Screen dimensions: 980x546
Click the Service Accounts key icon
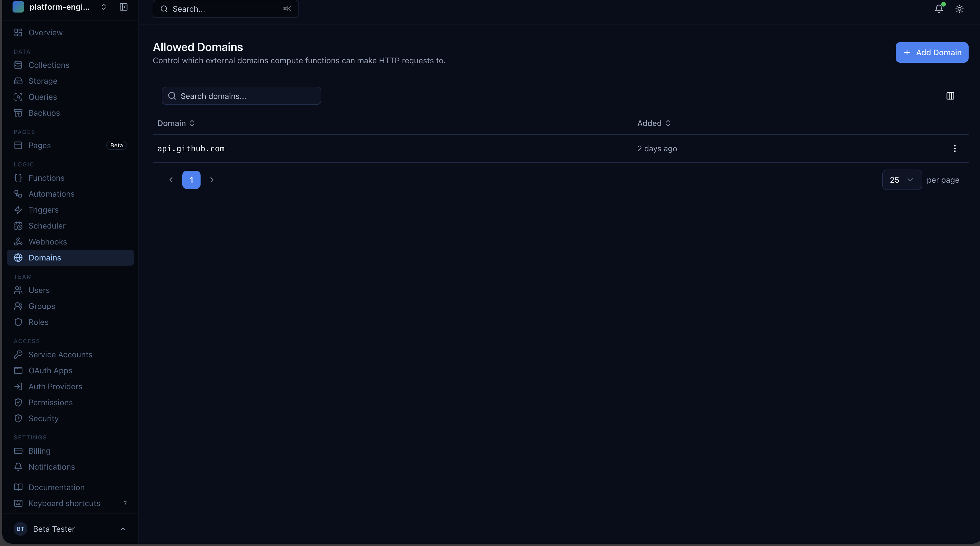pos(18,355)
